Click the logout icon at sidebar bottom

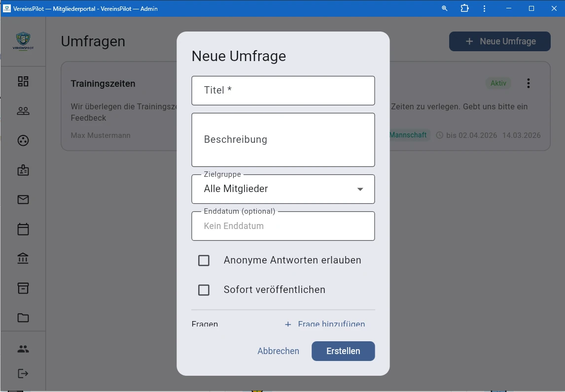(x=23, y=373)
